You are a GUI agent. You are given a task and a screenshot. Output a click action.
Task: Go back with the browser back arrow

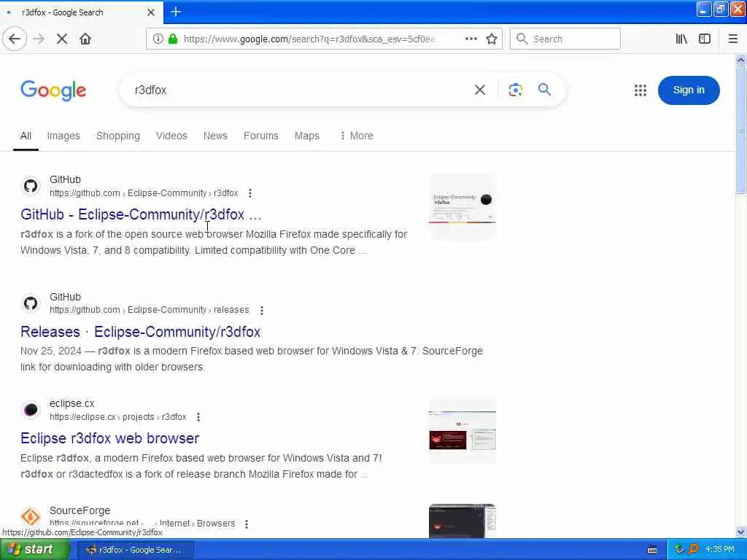(15, 39)
